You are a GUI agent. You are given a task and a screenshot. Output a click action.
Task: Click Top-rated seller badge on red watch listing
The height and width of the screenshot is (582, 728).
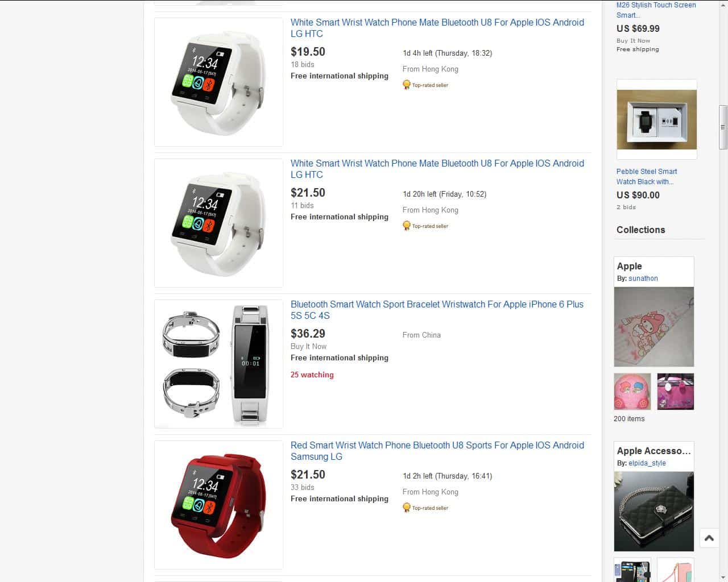pos(425,508)
